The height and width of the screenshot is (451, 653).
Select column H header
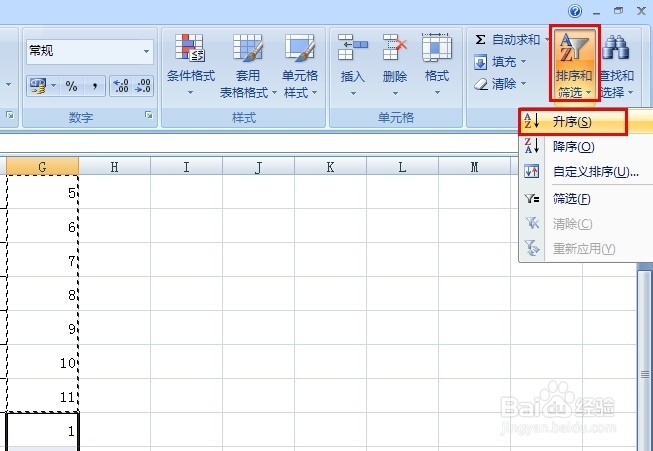pos(115,167)
